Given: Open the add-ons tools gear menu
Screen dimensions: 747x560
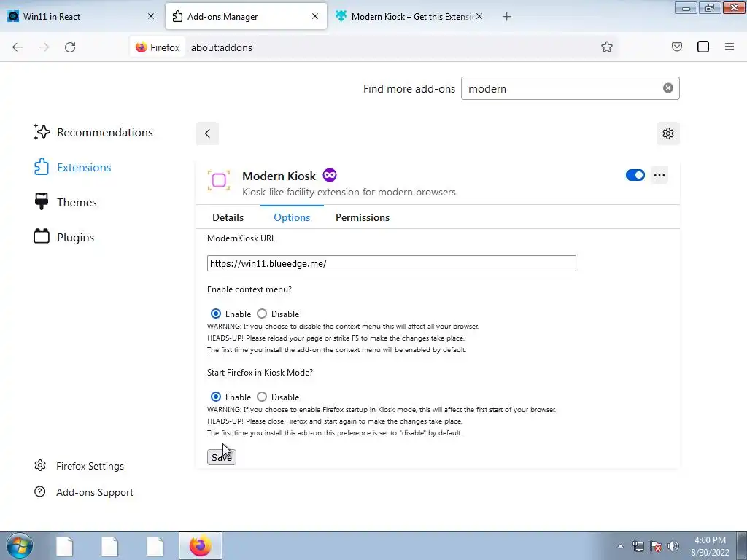Looking at the screenshot, I should pyautogui.click(x=668, y=133).
